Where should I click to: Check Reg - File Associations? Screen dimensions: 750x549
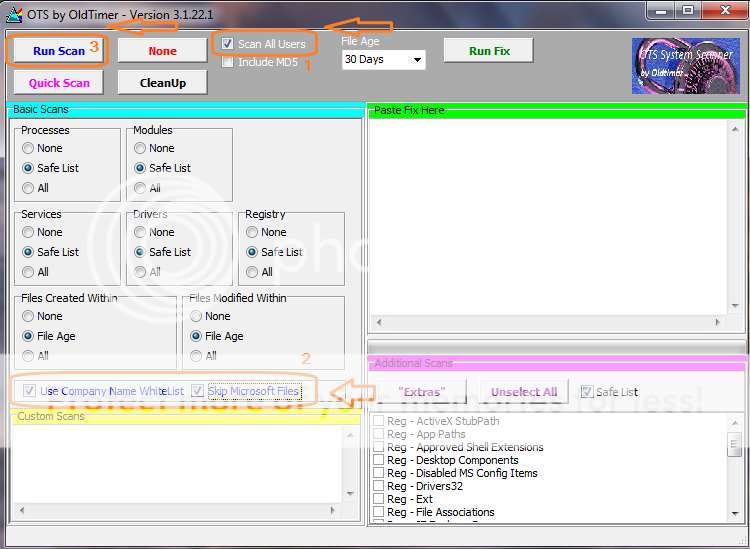[378, 512]
